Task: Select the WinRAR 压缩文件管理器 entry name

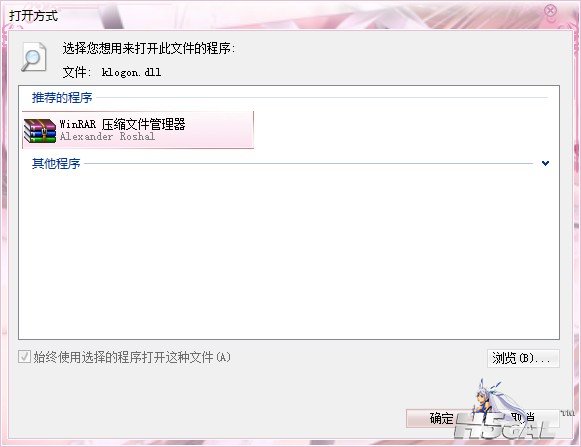Action: tap(122, 124)
